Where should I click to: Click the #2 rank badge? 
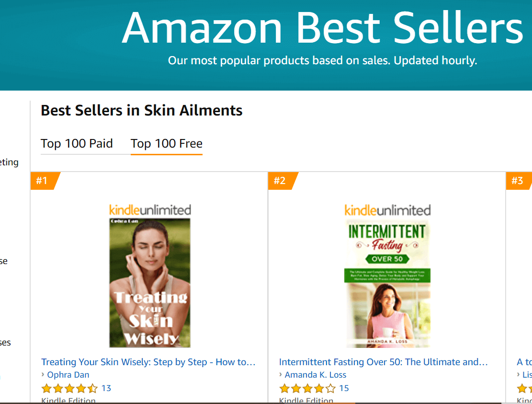(283, 181)
